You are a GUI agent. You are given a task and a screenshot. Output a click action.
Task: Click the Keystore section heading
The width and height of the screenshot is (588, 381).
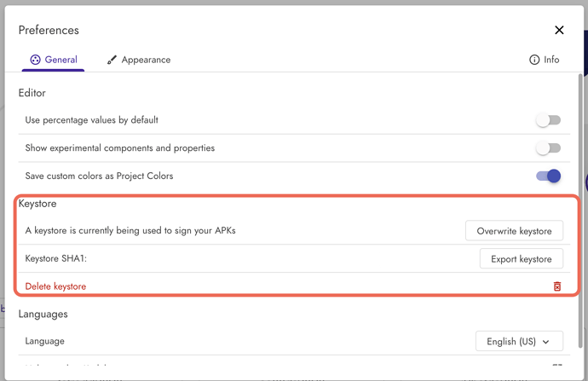click(x=37, y=205)
